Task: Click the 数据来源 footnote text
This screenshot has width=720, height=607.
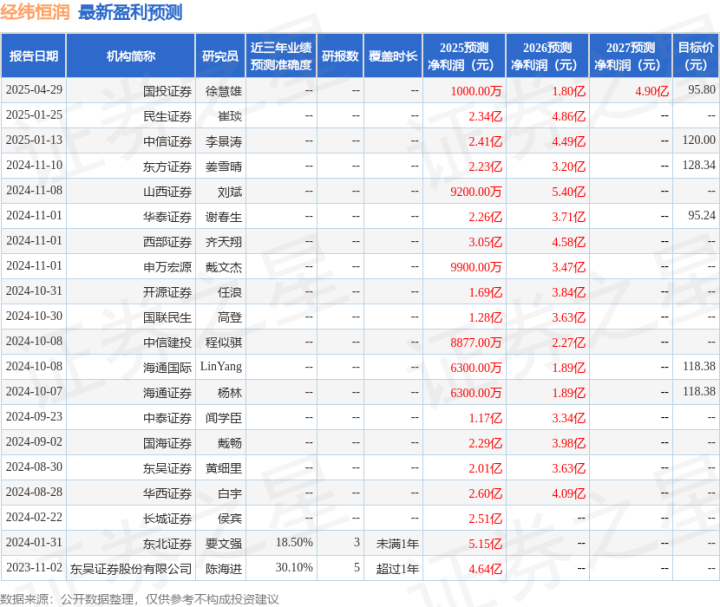Action: pos(140,599)
